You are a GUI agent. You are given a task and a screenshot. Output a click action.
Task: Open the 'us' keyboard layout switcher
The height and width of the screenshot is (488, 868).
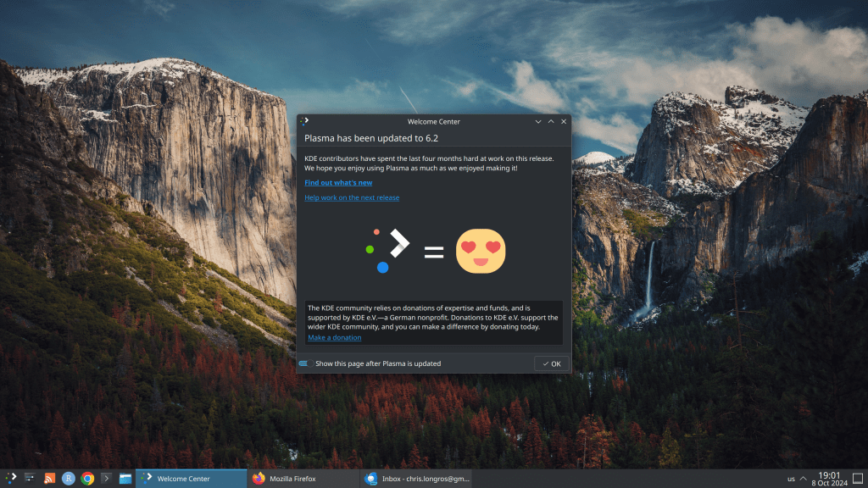tap(791, 479)
